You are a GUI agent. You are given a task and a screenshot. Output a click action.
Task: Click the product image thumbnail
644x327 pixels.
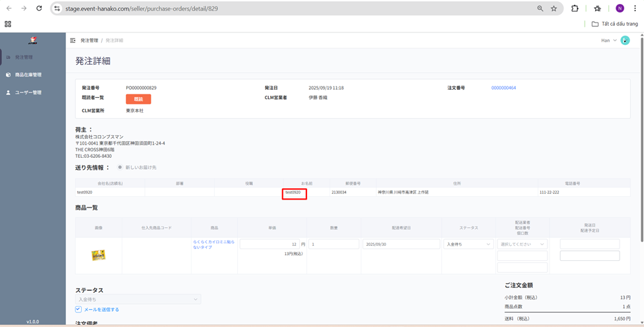pyautogui.click(x=98, y=255)
